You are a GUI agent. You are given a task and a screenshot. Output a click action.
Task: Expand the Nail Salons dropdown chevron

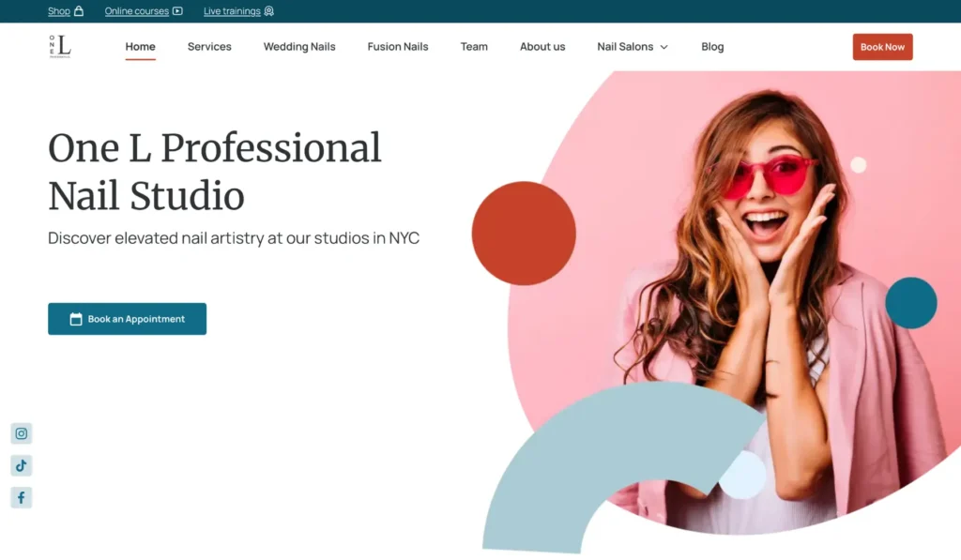coord(664,47)
